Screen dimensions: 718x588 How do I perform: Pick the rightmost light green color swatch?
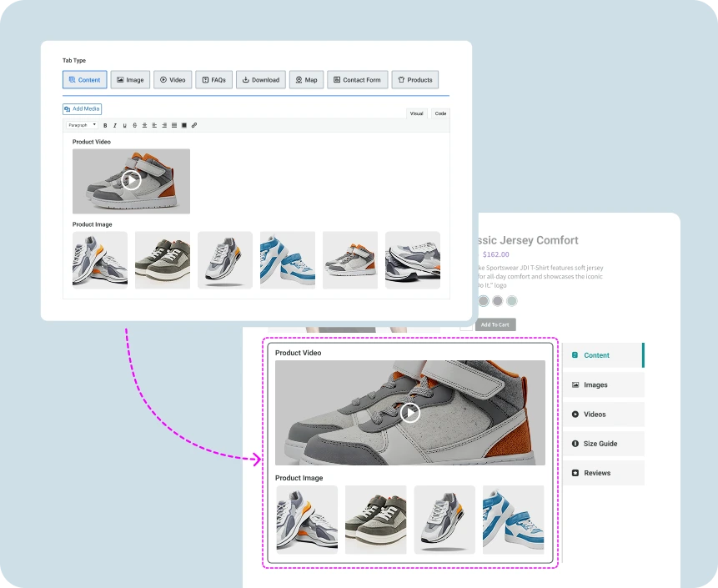pyautogui.click(x=512, y=301)
